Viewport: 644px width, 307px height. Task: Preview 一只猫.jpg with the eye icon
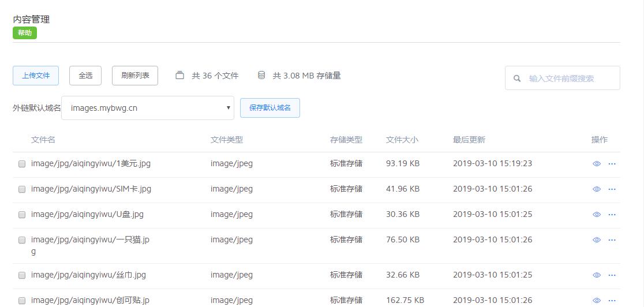coord(597,240)
